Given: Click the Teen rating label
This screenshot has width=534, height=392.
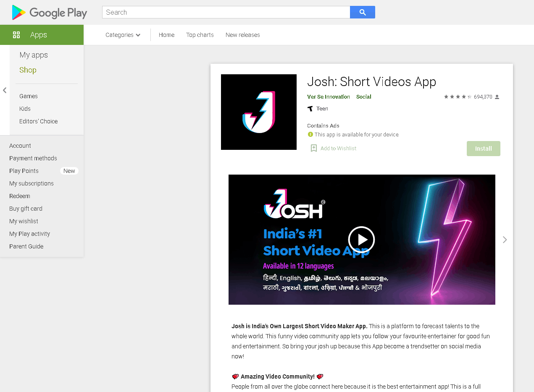Looking at the screenshot, I should pos(322,109).
